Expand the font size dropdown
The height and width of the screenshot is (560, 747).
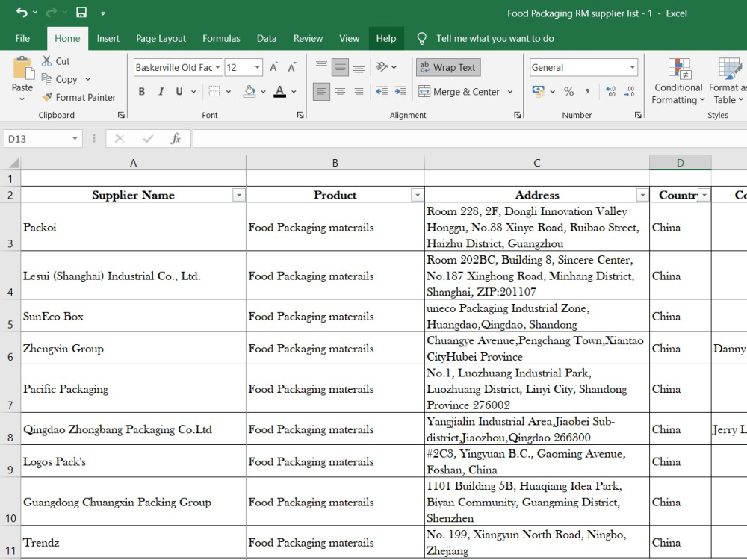(257, 68)
